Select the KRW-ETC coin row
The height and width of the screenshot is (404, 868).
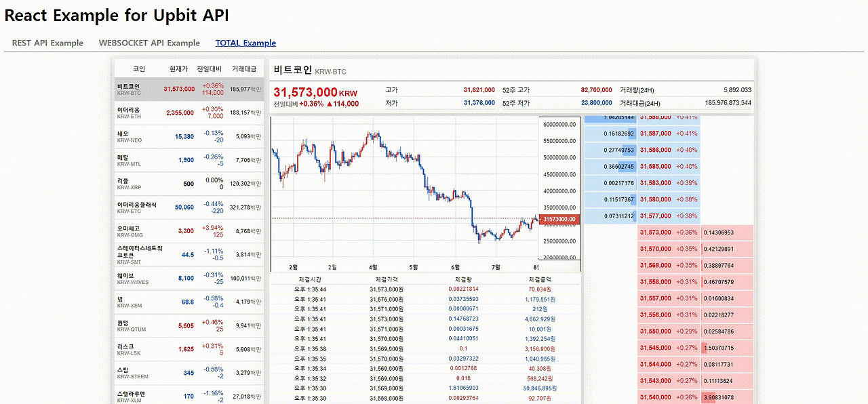pyautogui.click(x=189, y=207)
